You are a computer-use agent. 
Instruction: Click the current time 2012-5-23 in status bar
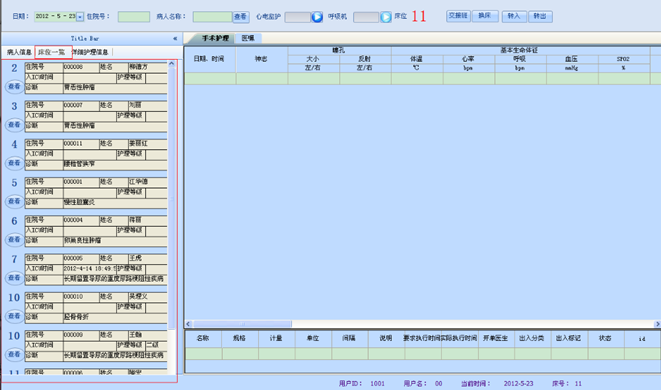point(519,384)
